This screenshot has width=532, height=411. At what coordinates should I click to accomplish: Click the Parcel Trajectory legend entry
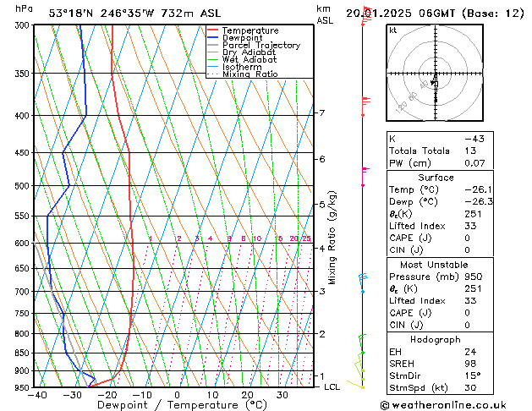(261, 46)
